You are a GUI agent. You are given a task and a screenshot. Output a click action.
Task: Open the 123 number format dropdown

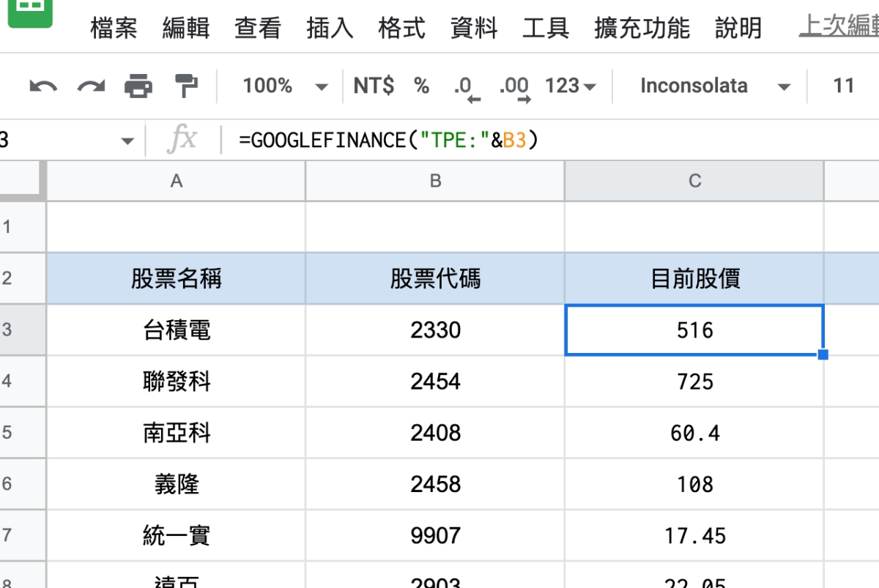pyautogui.click(x=570, y=86)
